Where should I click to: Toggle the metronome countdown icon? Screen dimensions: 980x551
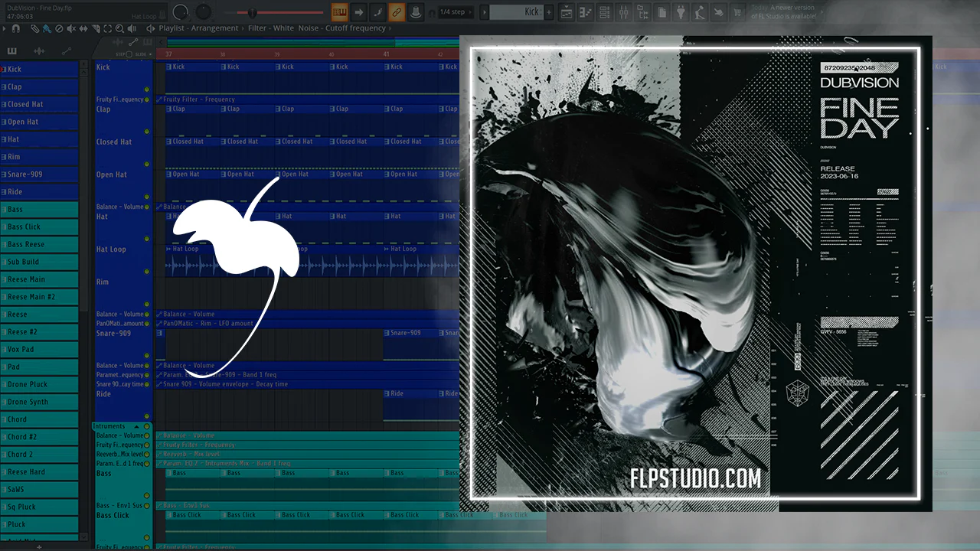pos(416,11)
